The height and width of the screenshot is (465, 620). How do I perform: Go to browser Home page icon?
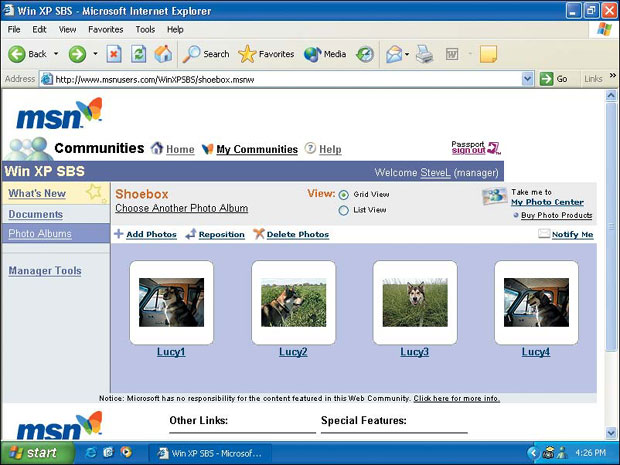(163, 54)
